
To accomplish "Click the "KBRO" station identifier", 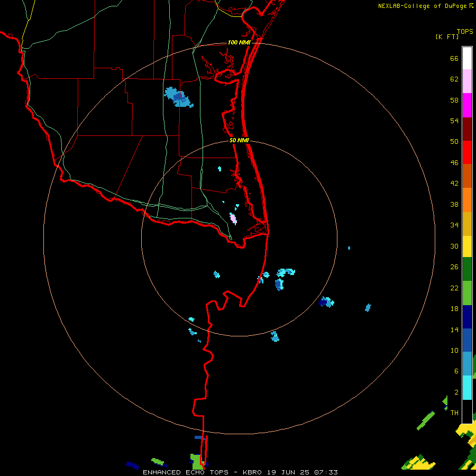I will point(253,472).
